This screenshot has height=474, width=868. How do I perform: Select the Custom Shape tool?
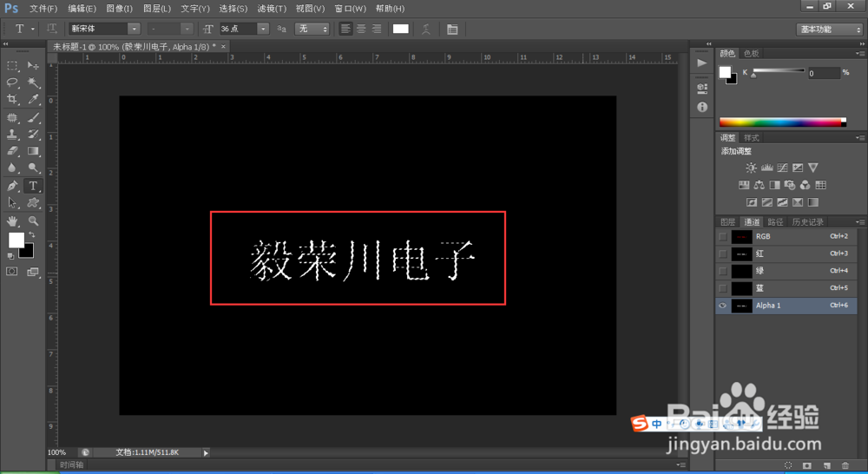click(33, 202)
